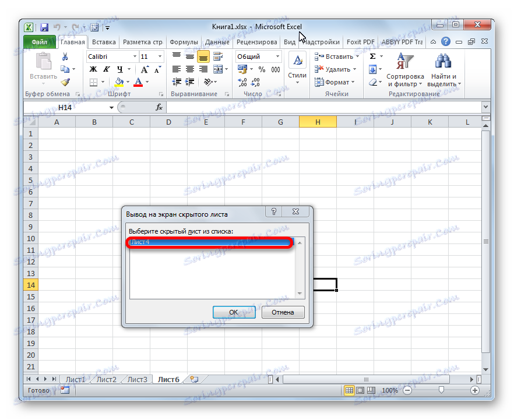Apply red font color A
Viewport: 514px width, 420px height.
(x=138, y=82)
